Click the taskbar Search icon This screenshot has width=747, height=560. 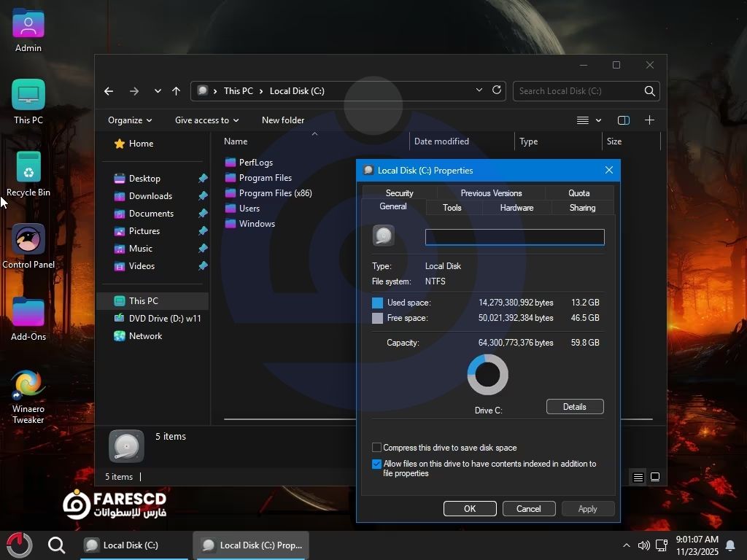point(56,545)
